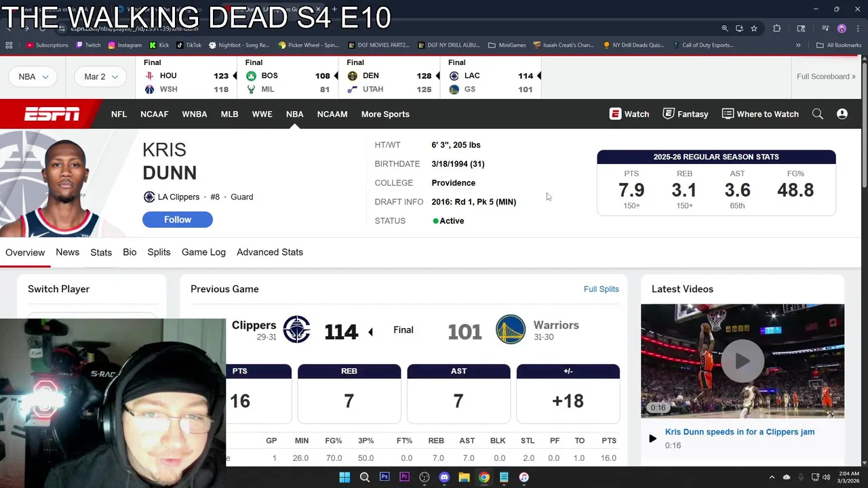Open MLB in ESPN navigation
Viewport: 868px width, 488px height.
tap(229, 114)
